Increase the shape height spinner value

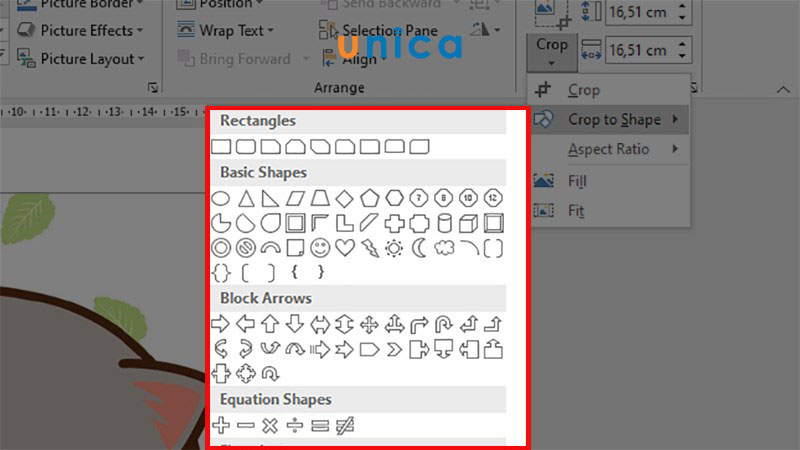682,6
